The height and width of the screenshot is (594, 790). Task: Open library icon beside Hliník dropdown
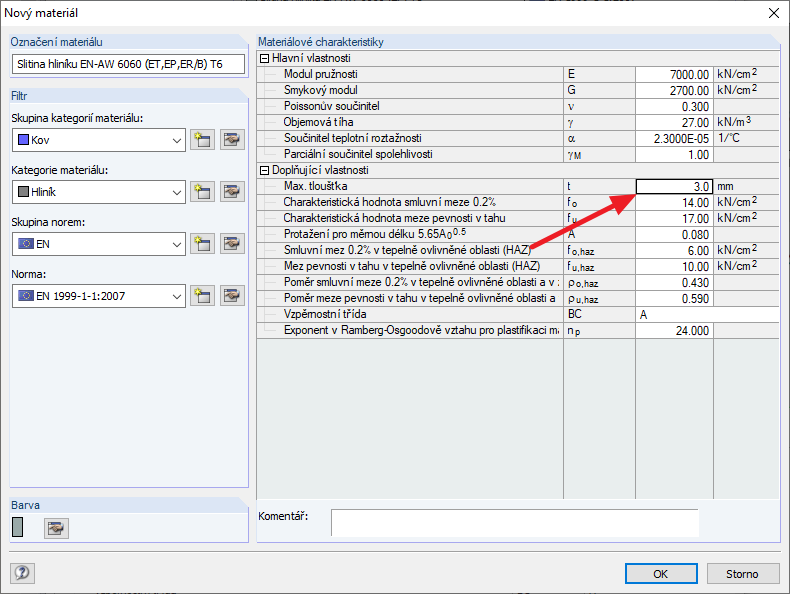[x=232, y=191]
